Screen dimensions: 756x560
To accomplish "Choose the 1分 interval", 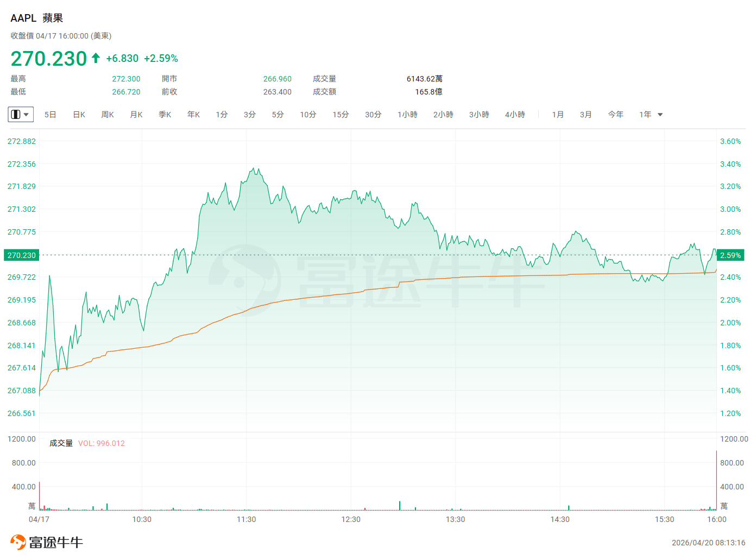I will coord(222,115).
